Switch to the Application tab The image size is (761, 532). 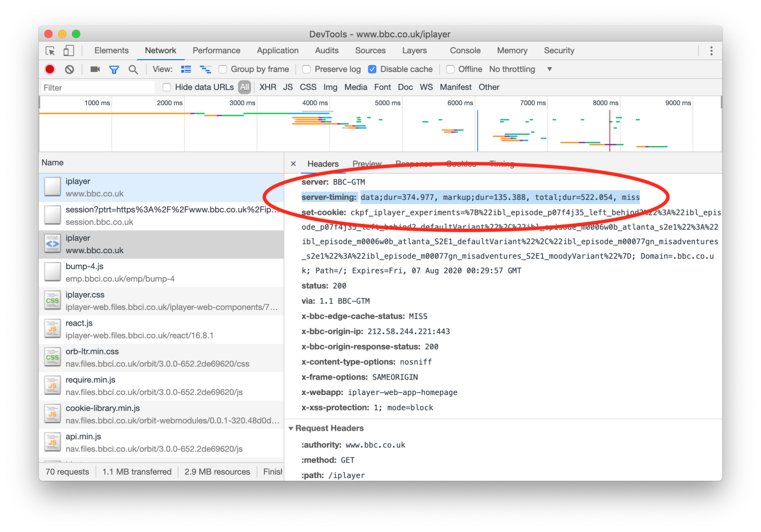tap(278, 51)
